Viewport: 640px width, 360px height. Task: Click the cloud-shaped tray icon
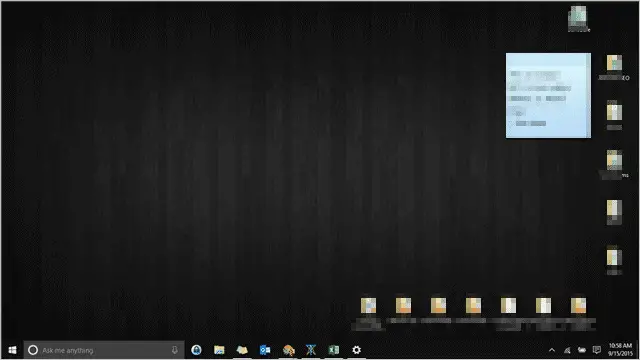pos(582,350)
